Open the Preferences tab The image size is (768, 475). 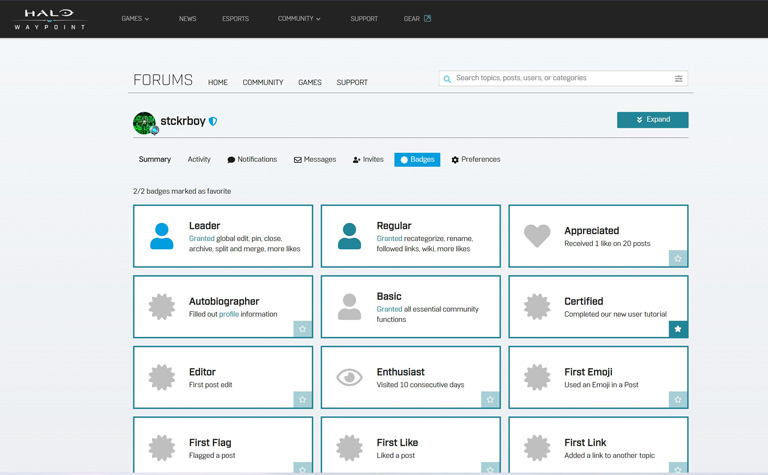(476, 159)
